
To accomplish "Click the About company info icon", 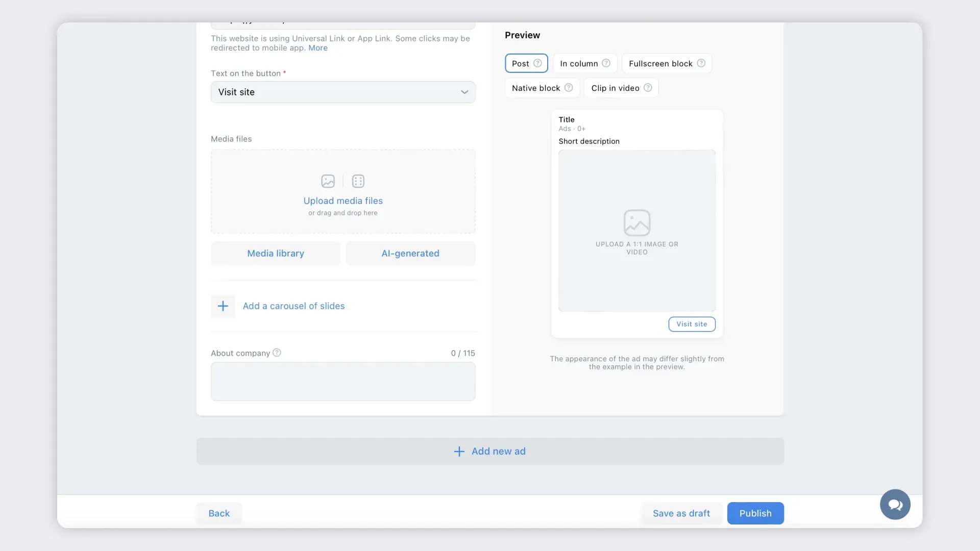I will pos(277,353).
